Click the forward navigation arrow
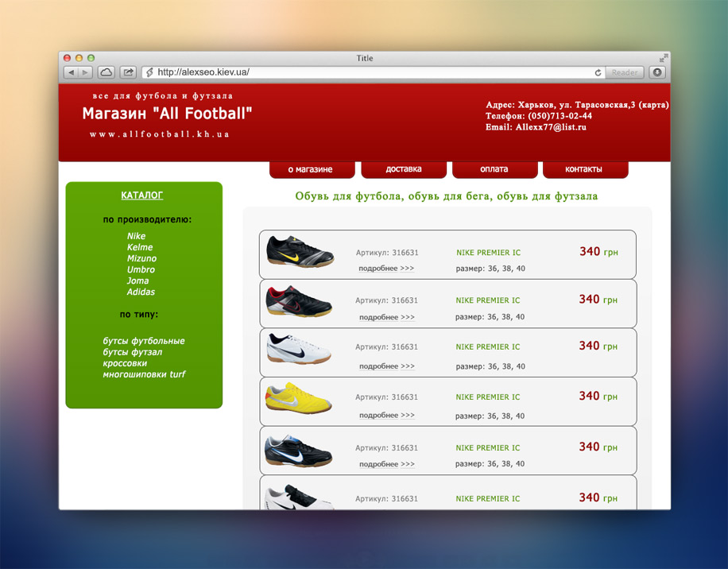Screen dimensions: 728x569 click(x=83, y=72)
